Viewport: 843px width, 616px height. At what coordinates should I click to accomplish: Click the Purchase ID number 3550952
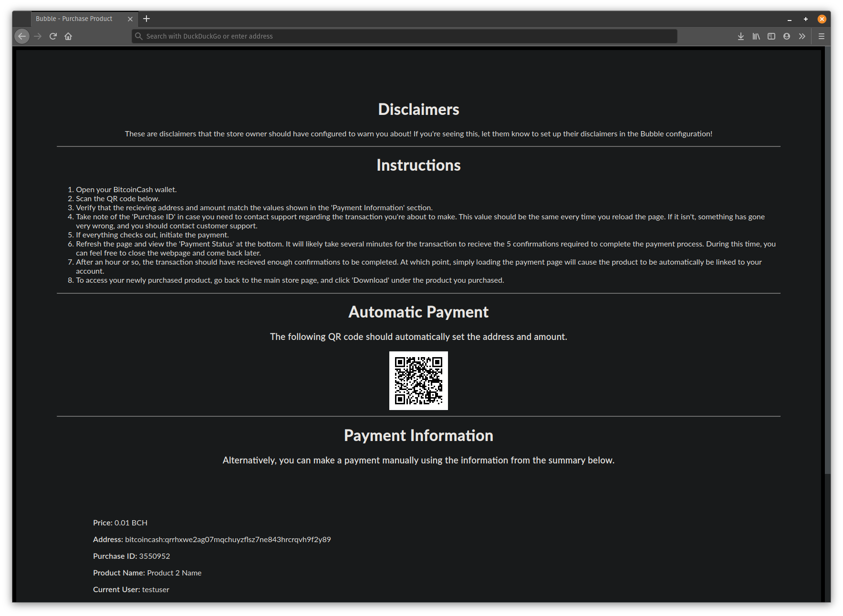(154, 556)
